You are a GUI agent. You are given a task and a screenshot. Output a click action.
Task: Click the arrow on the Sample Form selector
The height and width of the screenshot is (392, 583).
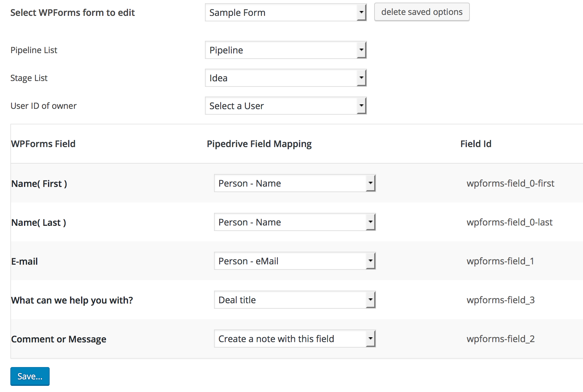(362, 12)
